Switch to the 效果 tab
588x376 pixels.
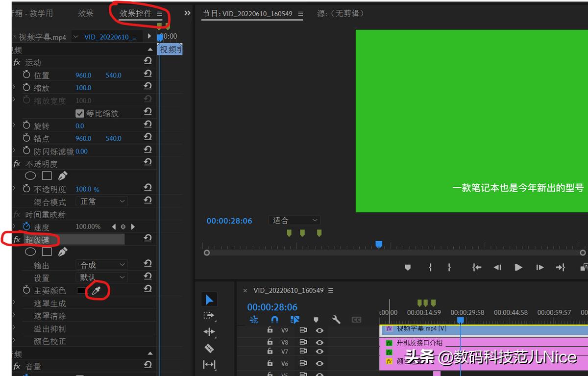pyautogui.click(x=86, y=13)
